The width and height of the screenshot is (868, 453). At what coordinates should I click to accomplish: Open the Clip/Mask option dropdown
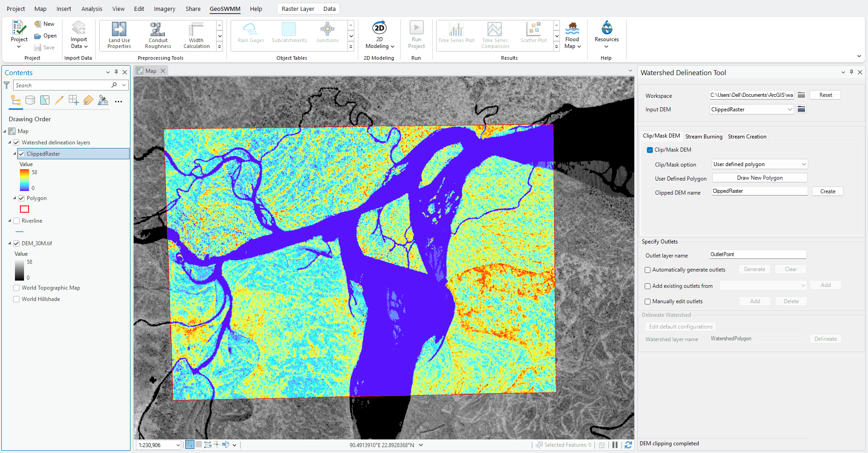(759, 164)
